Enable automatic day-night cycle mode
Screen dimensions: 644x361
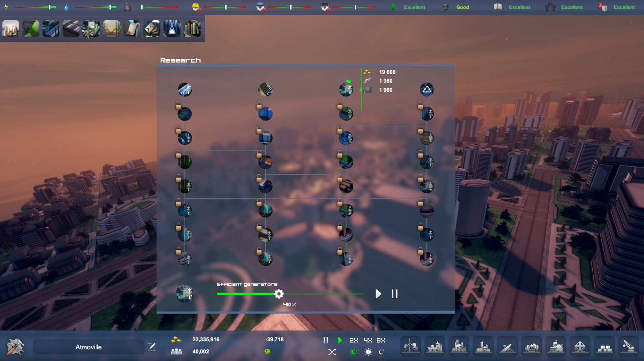pos(354,352)
